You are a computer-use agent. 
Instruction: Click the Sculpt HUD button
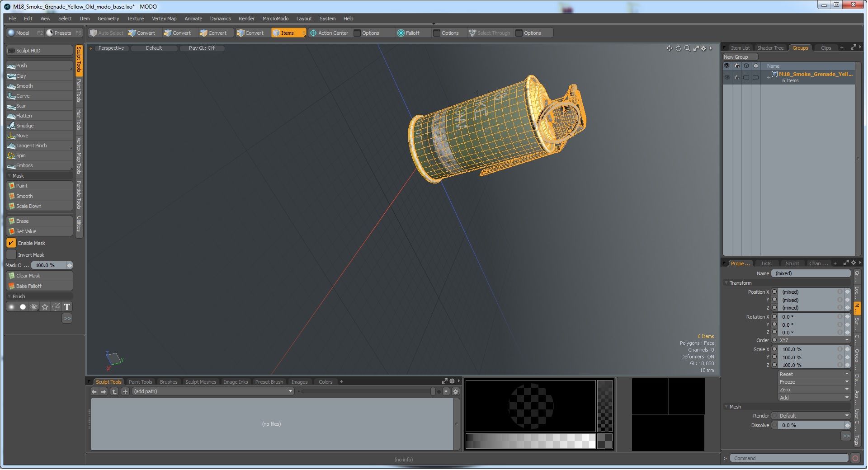pyautogui.click(x=39, y=51)
